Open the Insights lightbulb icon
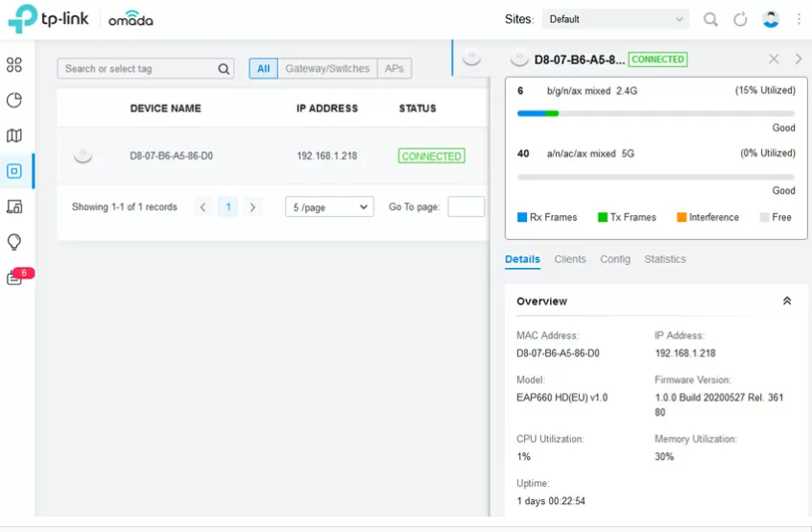 point(14,242)
